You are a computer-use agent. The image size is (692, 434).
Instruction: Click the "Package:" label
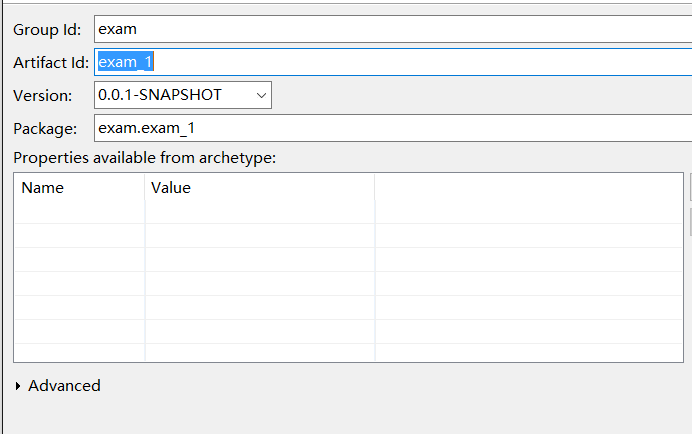click(44, 129)
